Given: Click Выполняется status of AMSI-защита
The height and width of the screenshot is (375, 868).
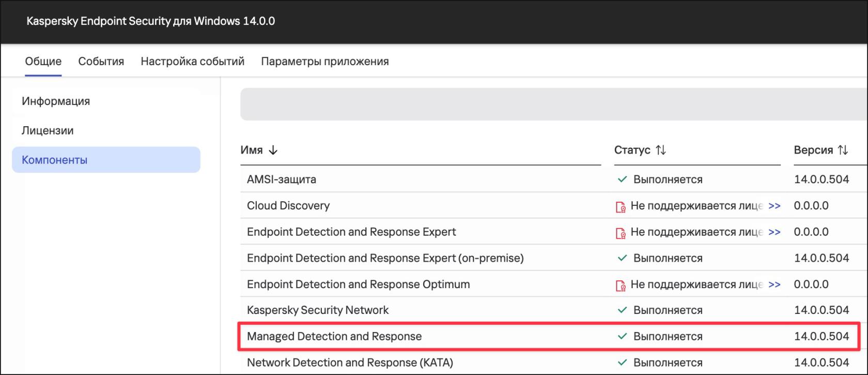Looking at the screenshot, I should pos(668,179).
